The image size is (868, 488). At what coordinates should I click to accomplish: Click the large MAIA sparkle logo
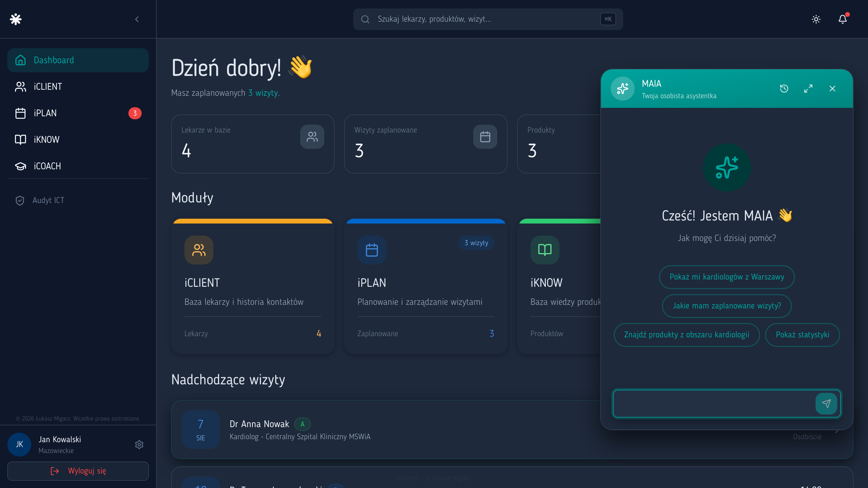tap(727, 167)
